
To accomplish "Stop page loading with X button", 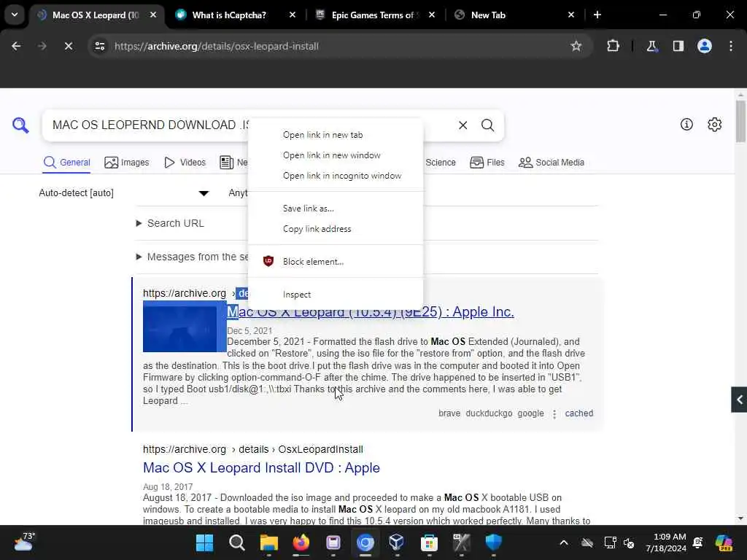I will 68,46.
